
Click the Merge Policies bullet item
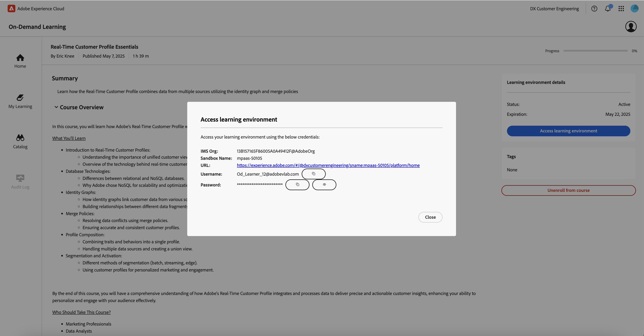(80, 214)
